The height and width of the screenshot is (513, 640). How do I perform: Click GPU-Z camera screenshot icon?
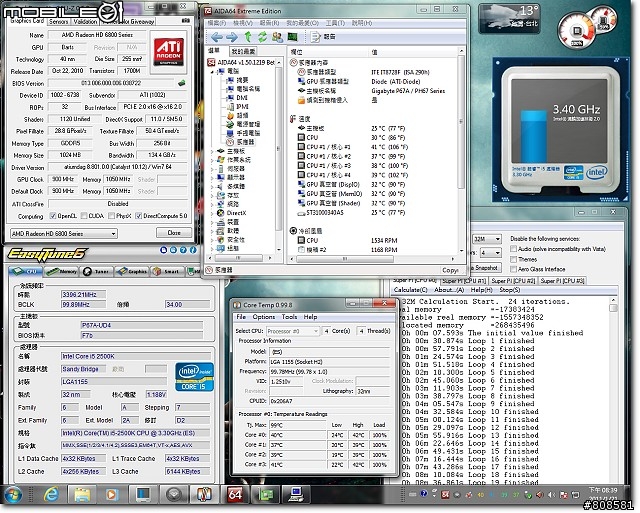click(186, 21)
